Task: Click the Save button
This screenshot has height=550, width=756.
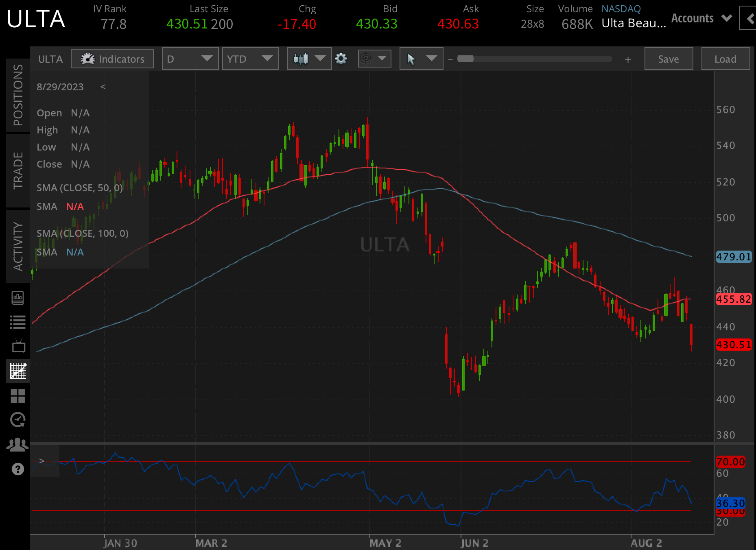Action: click(668, 59)
